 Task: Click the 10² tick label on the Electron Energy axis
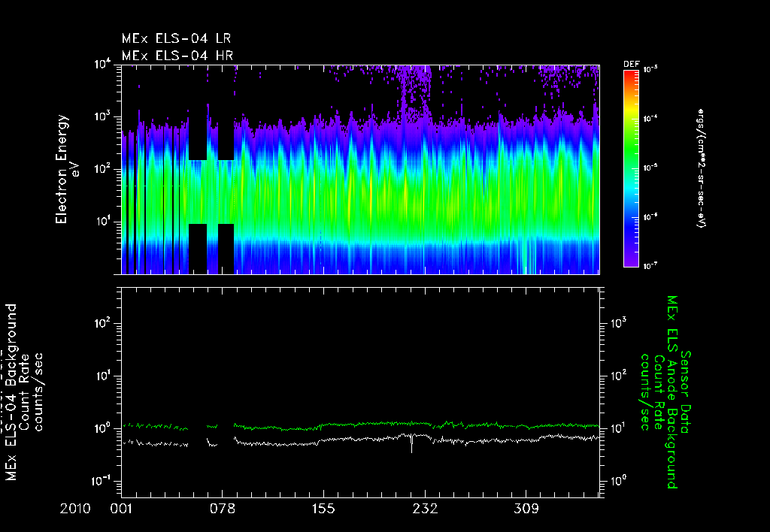tap(102, 170)
